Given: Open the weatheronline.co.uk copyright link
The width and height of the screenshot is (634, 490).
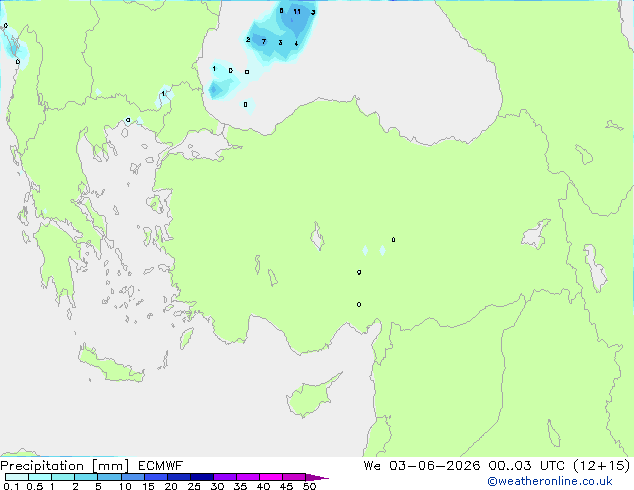Looking at the screenshot, I should (550, 481).
